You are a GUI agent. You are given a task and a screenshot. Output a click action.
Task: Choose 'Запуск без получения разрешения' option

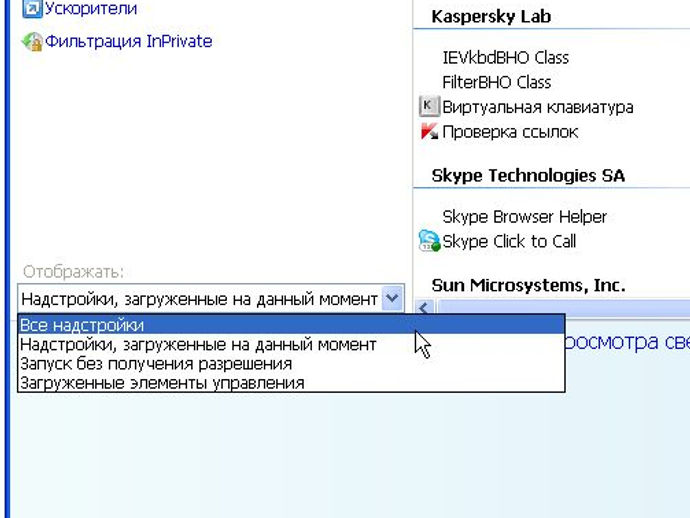(291, 364)
